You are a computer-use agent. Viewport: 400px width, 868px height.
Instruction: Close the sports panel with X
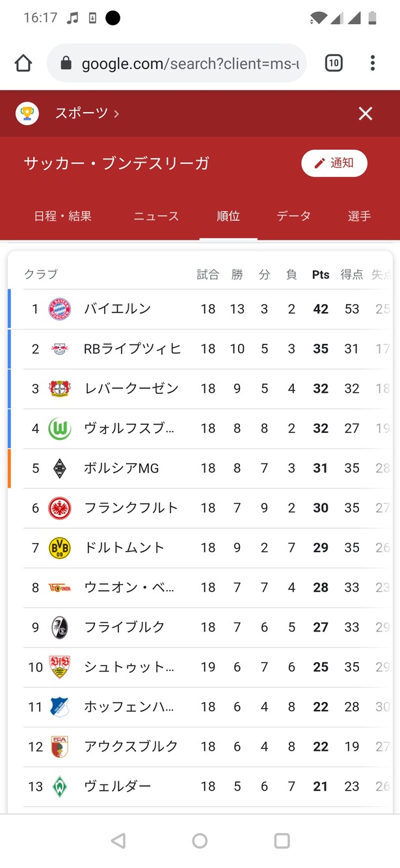[366, 114]
